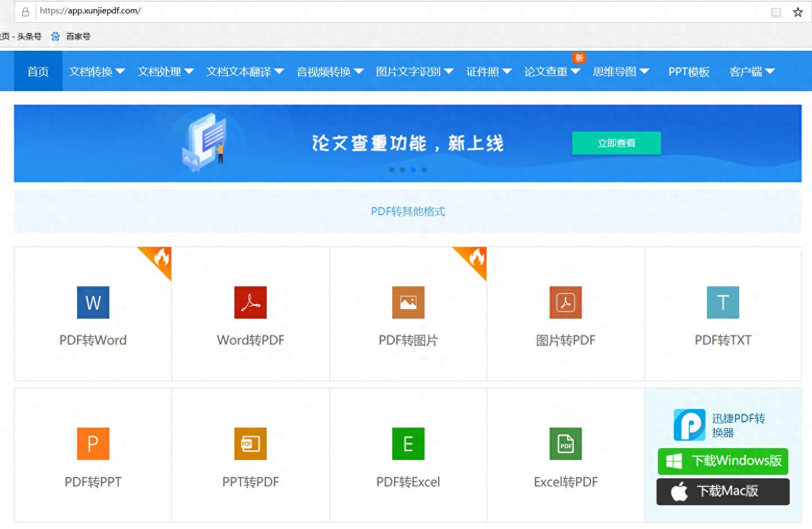
Task: Select the third banner carousel dot
Action: [x=413, y=170]
